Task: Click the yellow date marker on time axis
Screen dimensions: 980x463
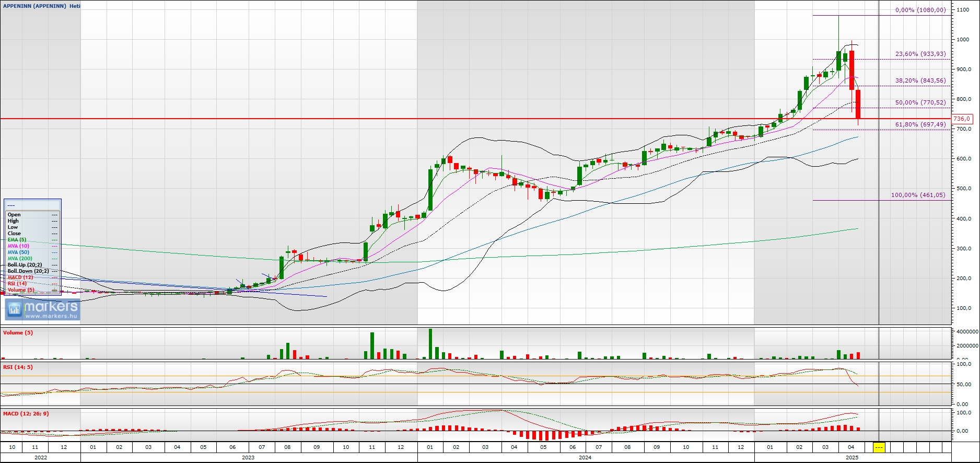Action: pos(879,447)
